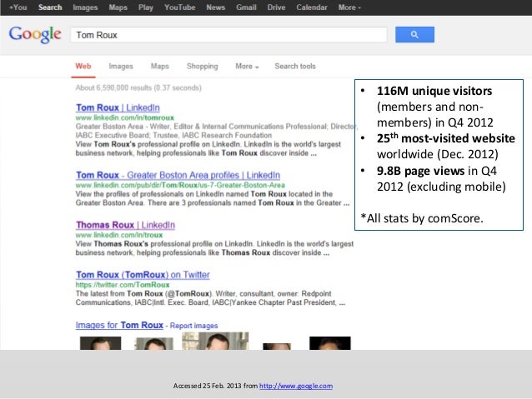
Task: Open +You in the top bar
Action: click(x=18, y=7)
